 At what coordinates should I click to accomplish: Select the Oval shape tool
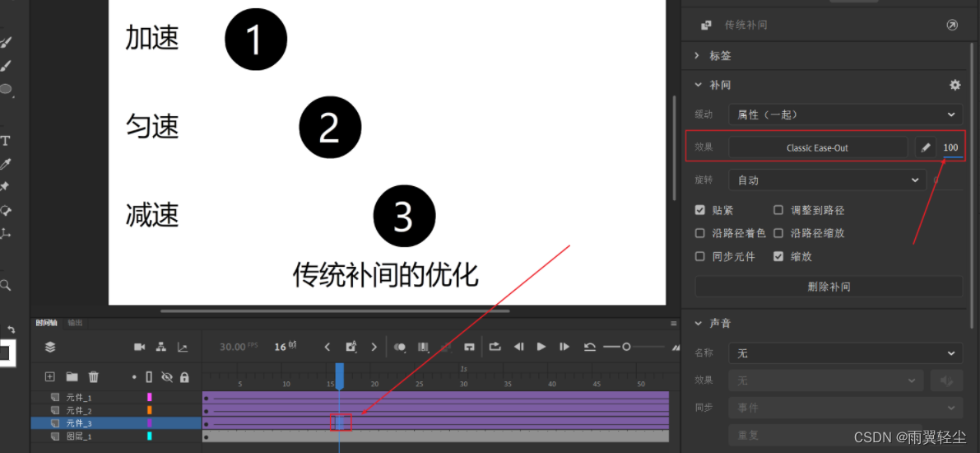coord(6,90)
